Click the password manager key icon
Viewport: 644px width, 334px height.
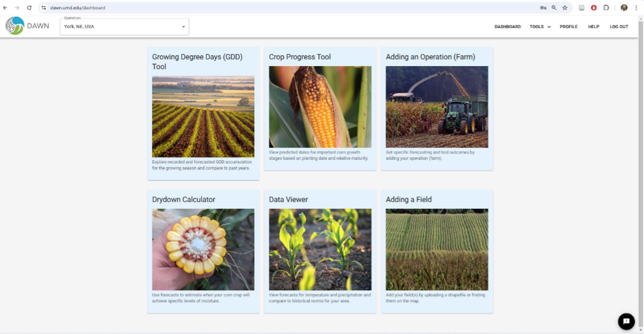point(543,8)
